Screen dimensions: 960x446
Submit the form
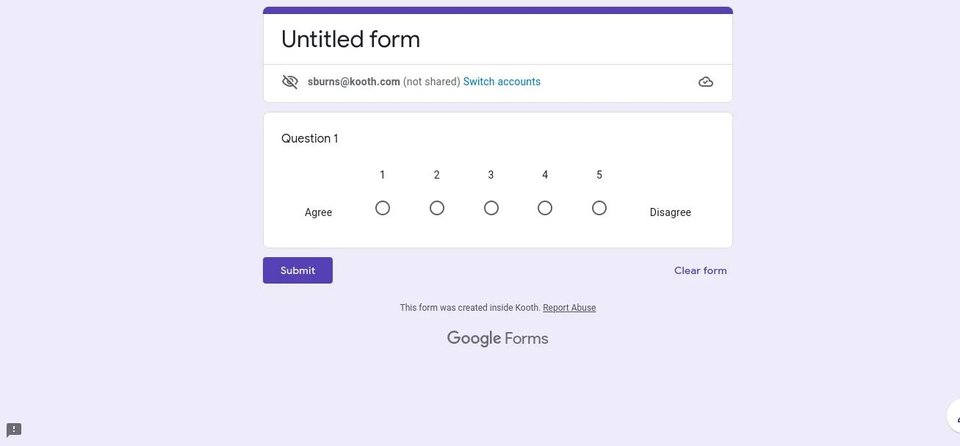tap(298, 270)
